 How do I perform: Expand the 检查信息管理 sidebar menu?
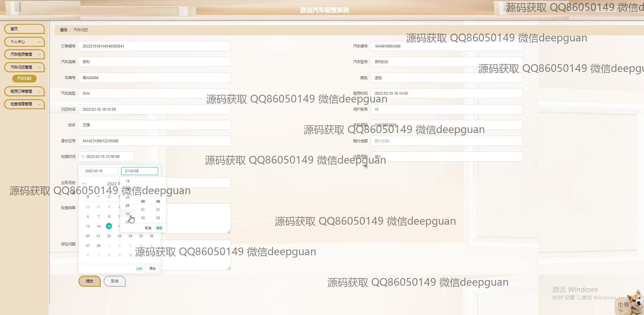[x=24, y=104]
